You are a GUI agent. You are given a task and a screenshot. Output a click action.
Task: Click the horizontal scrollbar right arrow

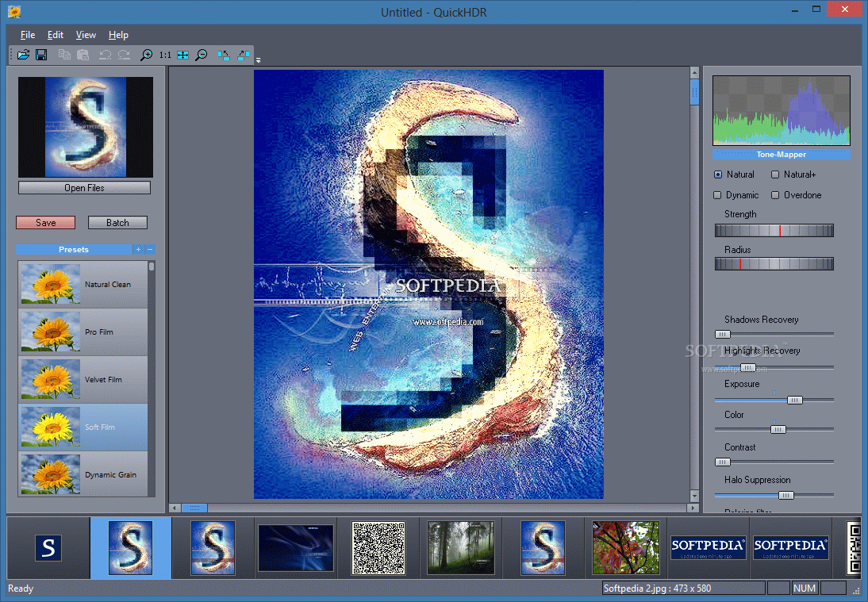692,508
